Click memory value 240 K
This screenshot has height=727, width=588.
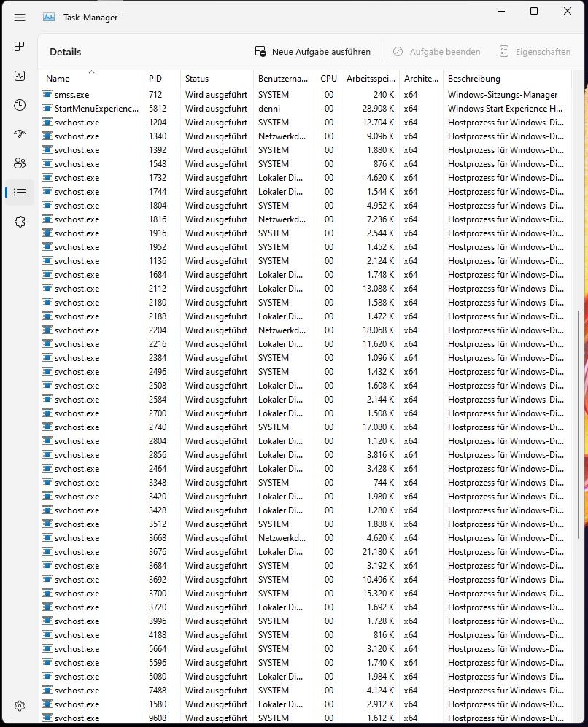coord(383,95)
